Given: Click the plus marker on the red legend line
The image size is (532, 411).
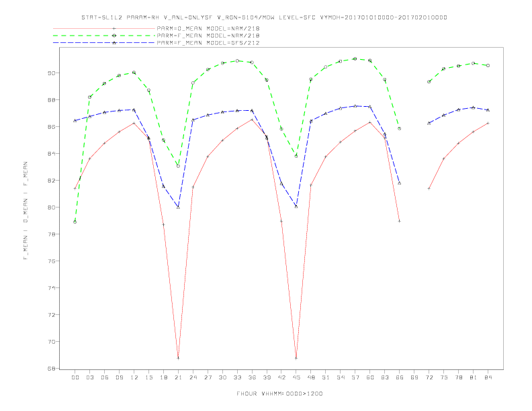Looking at the screenshot, I should tap(114, 28).
